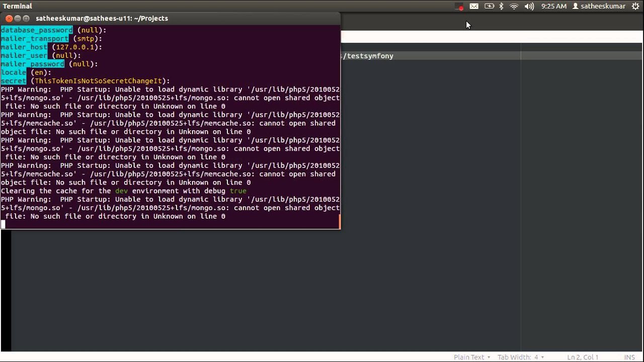Open the Plain Text language dropdown in editor

click(x=472, y=357)
